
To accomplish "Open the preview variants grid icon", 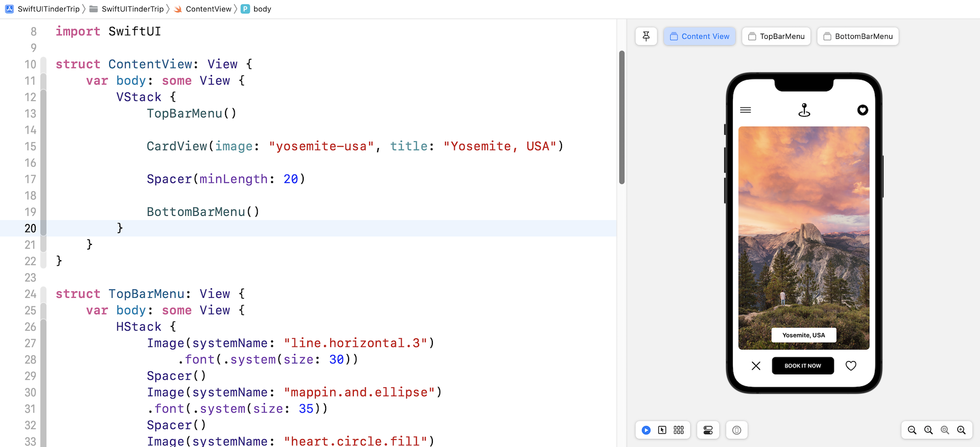I will pos(678,430).
